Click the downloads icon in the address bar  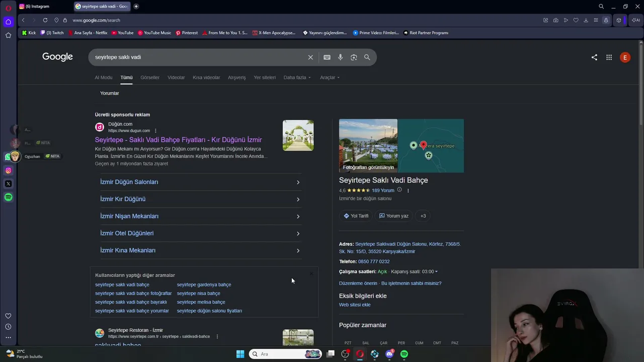(x=586, y=20)
